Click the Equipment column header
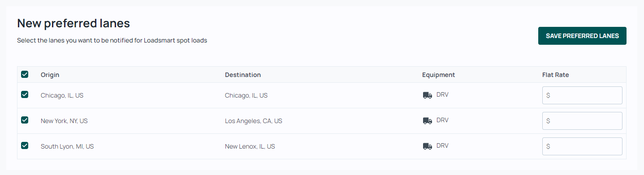The image size is (644, 175). click(x=438, y=75)
